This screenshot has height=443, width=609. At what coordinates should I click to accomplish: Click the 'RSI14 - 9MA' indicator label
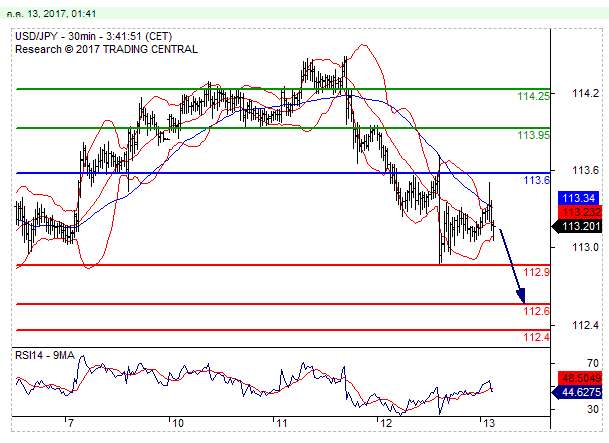click(45, 355)
